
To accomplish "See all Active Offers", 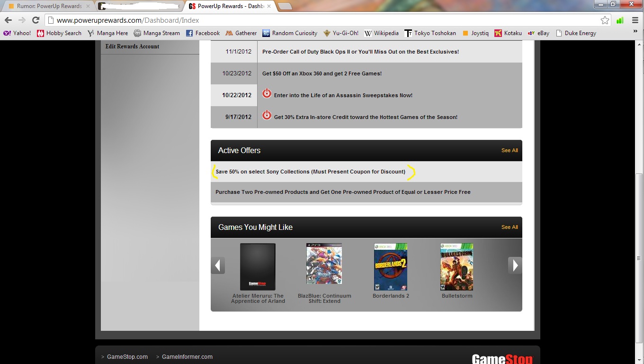I will [510, 150].
